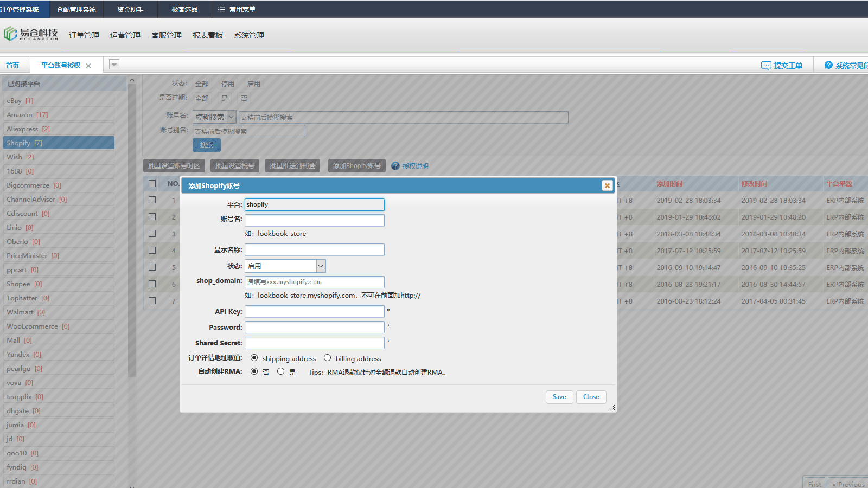Click the 授权说明 help question icon
The width and height of the screenshot is (868, 488).
395,166
